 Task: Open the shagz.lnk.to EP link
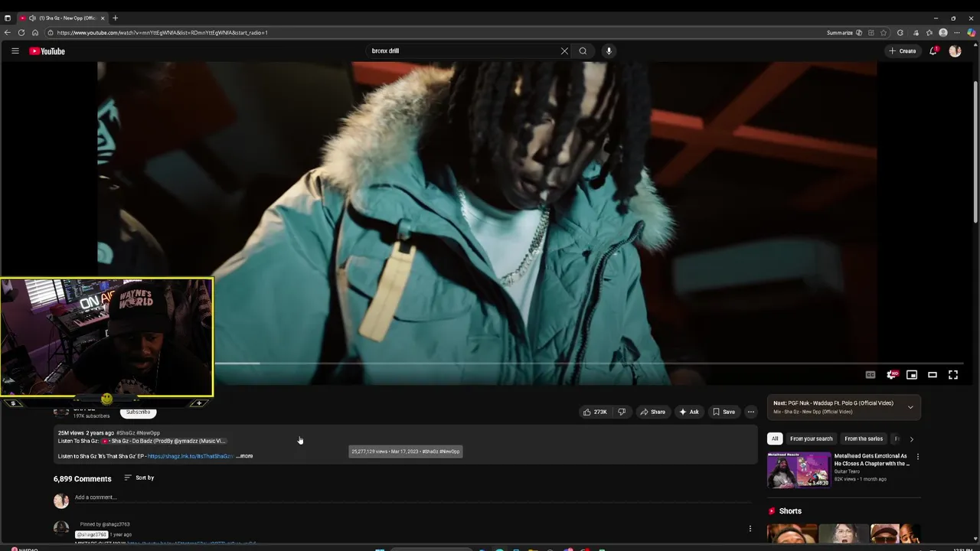[x=191, y=456]
